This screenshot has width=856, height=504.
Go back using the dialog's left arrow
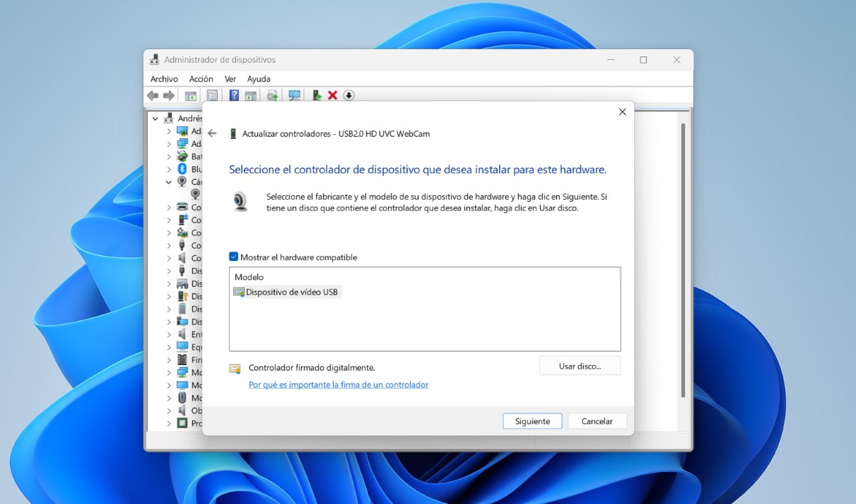[212, 133]
